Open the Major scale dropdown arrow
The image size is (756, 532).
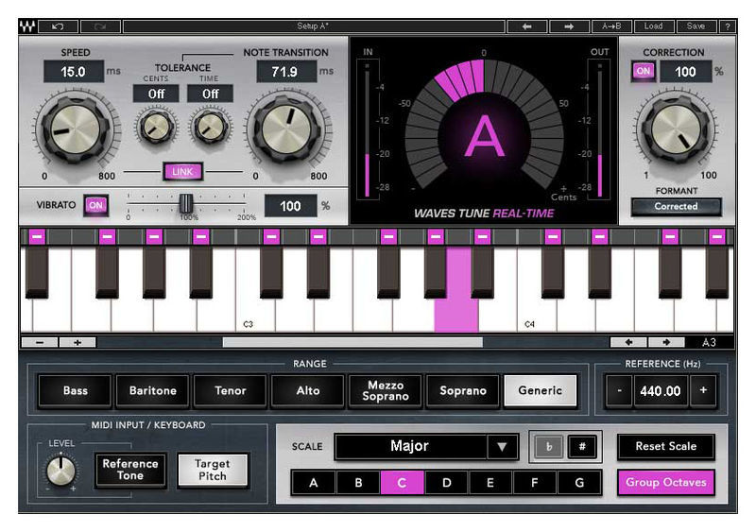point(502,447)
